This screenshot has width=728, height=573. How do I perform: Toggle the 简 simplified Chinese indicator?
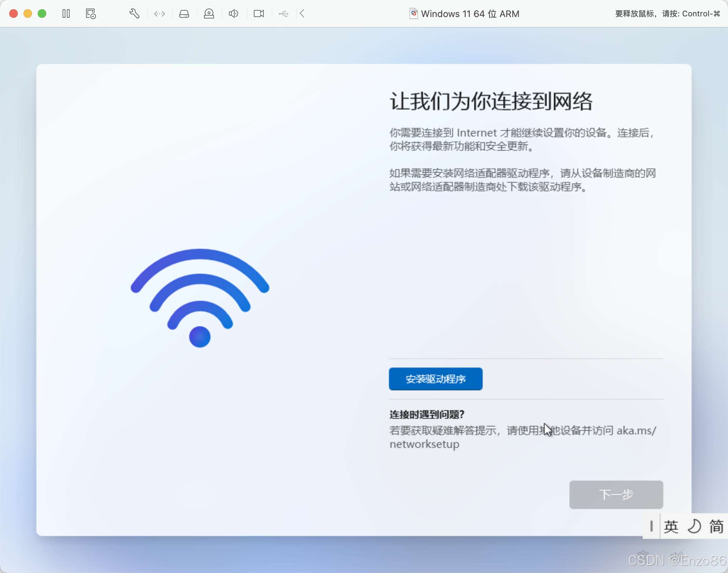click(716, 526)
